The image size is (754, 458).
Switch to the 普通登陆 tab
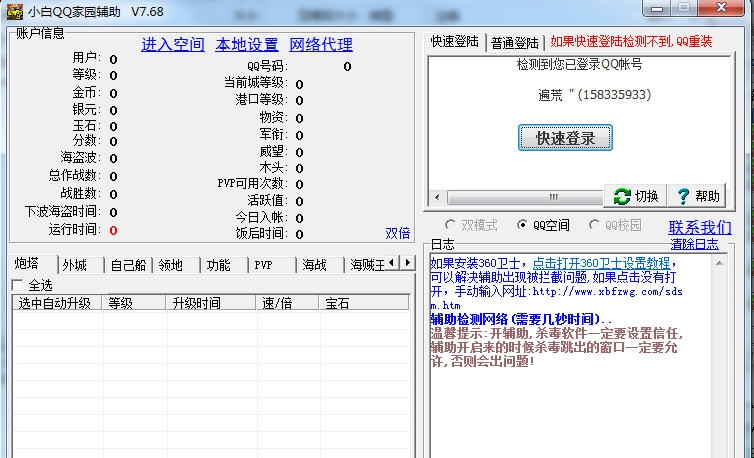(x=515, y=43)
